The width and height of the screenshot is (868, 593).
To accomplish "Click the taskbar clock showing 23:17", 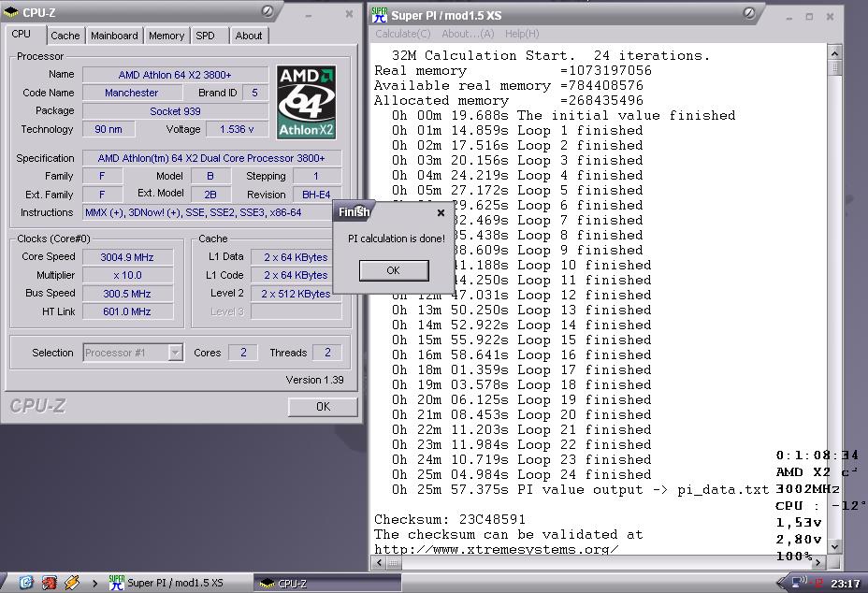I will [x=846, y=584].
